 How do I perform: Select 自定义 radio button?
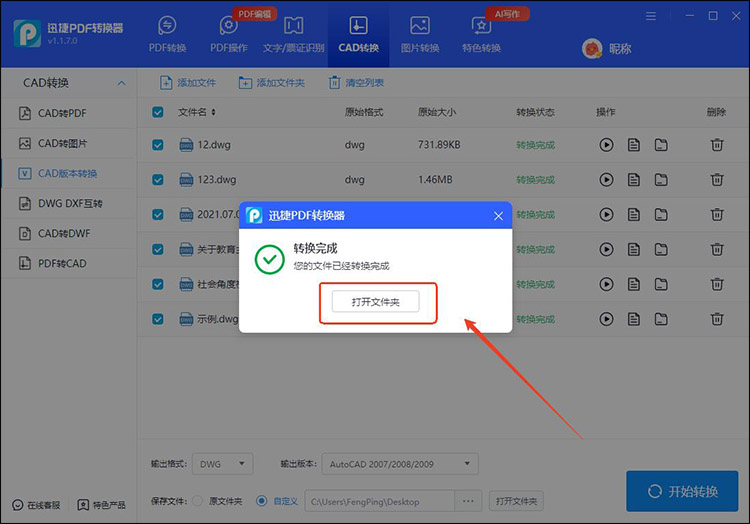tap(262, 501)
